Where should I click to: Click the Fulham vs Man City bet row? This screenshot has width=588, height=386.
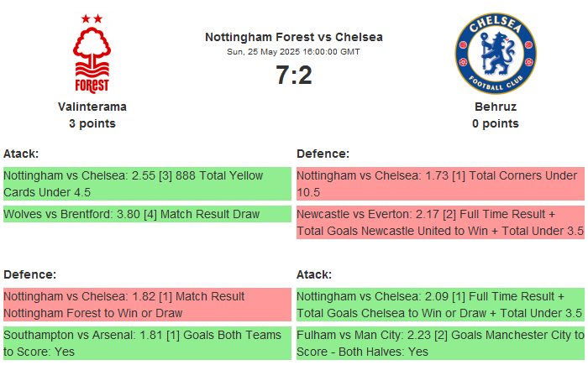pyautogui.click(x=440, y=343)
